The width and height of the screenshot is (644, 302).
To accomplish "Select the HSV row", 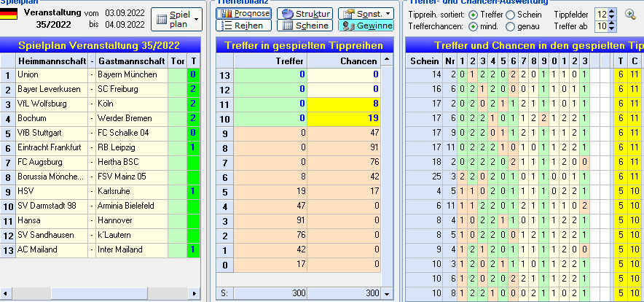I will click(101, 192).
